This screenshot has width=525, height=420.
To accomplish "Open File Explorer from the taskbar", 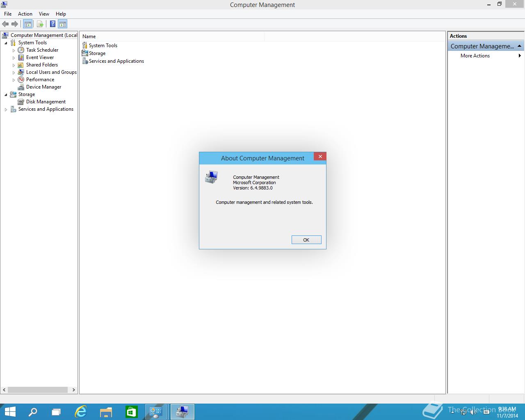I will pos(106,411).
